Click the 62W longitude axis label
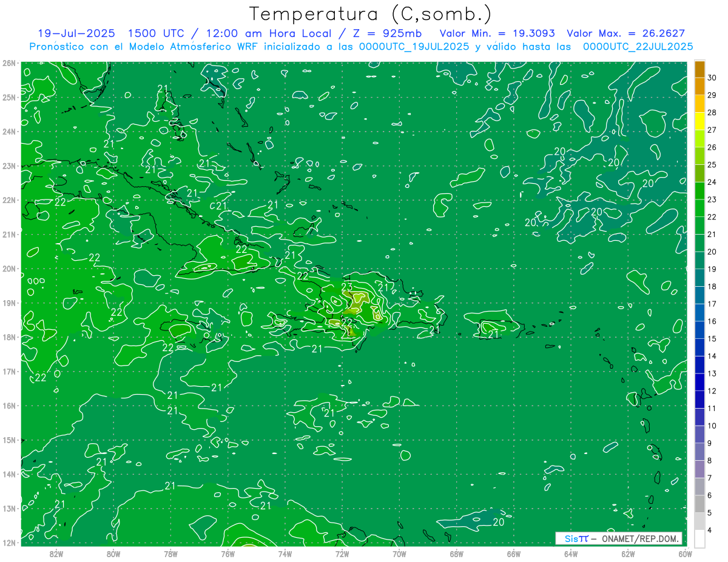The image size is (728, 562). 628,553
